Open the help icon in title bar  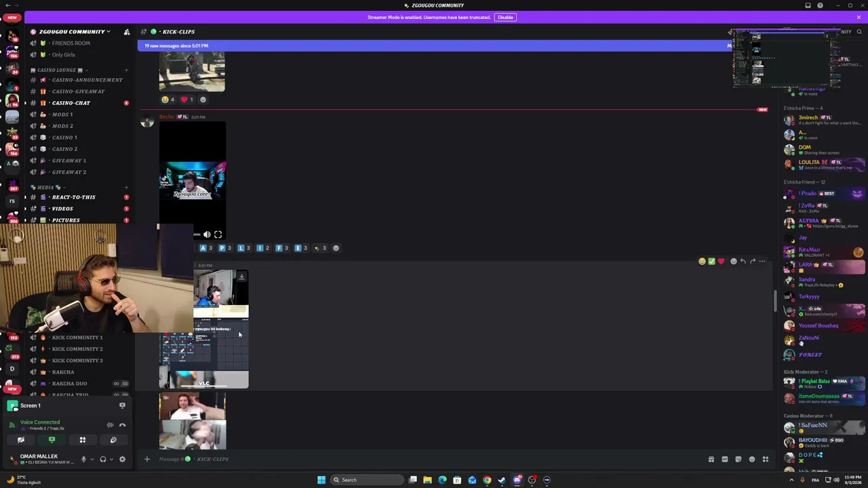point(821,5)
